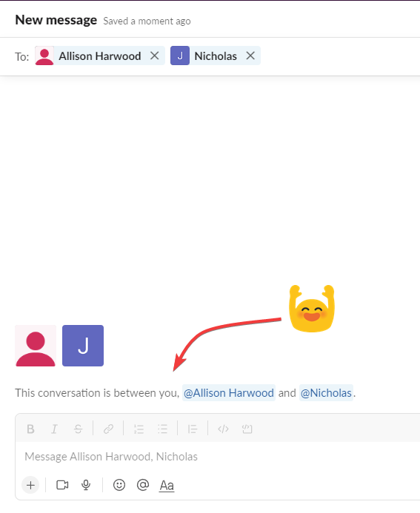
Task: Apply italic formatting to message text
Action: (x=54, y=429)
